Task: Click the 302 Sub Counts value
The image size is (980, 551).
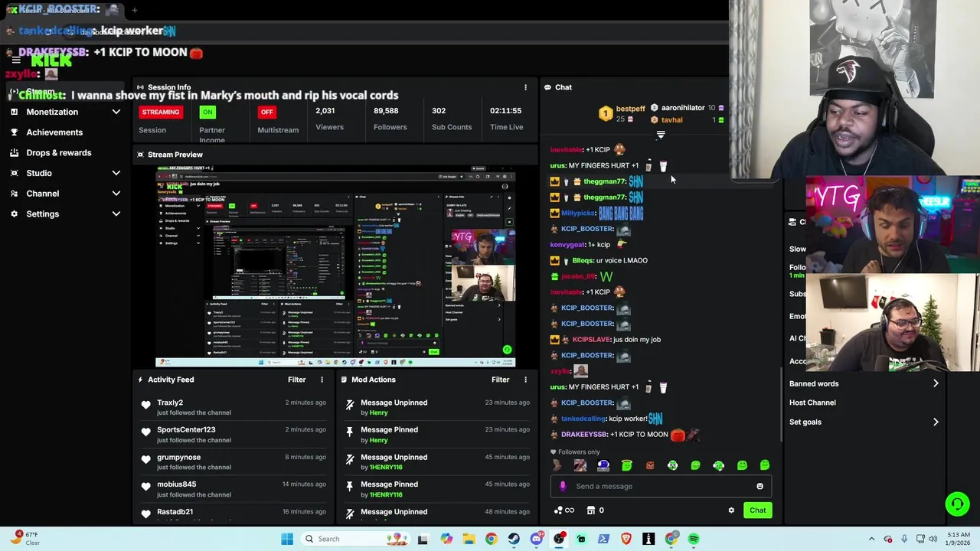Action: pos(439,111)
